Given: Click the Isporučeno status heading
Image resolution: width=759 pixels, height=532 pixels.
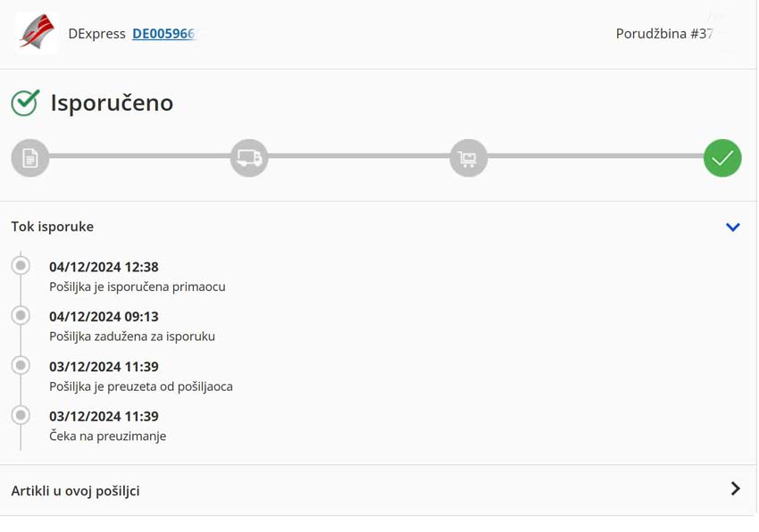Looking at the screenshot, I should pyautogui.click(x=112, y=103).
